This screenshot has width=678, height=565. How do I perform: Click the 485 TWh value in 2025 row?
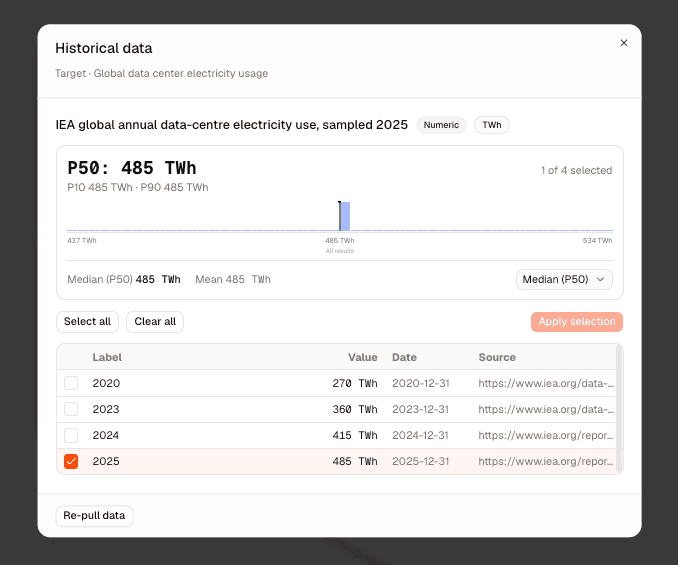point(355,461)
